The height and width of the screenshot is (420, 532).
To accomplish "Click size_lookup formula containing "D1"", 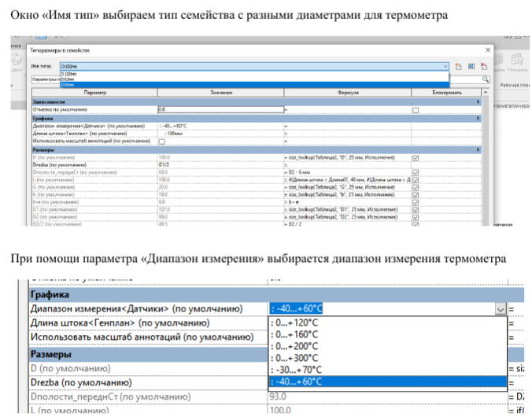I will click(341, 209).
